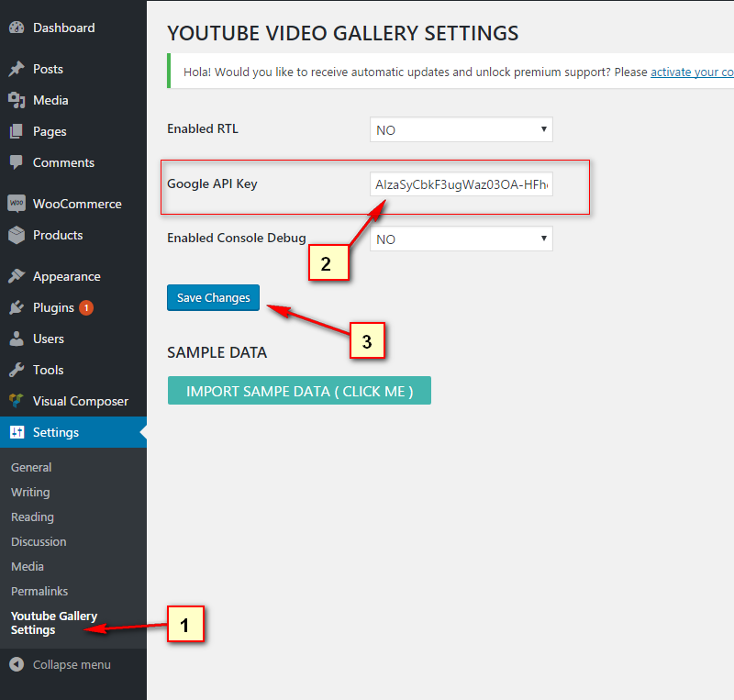Follow the activate your copy link
The height and width of the screenshot is (700, 734).
point(692,72)
